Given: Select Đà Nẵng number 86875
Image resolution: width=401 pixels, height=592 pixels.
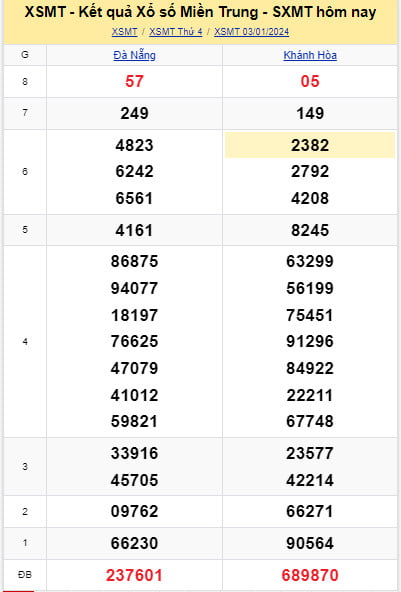Looking at the screenshot, I should coord(134,261).
